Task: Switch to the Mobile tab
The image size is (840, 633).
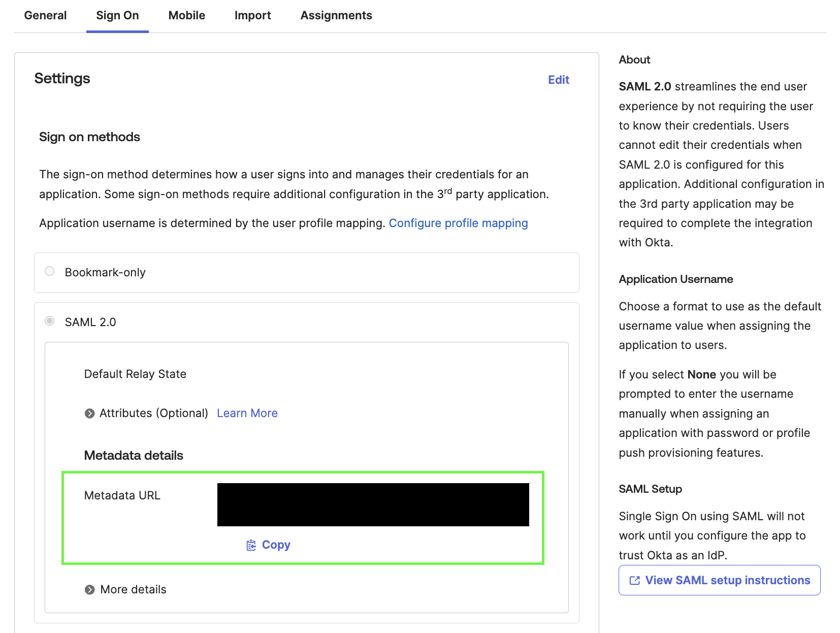Action: pos(186,15)
